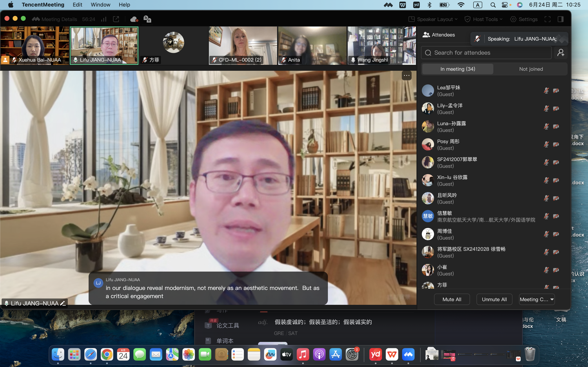
Task: Click the translation captions icon
Action: click(147, 19)
